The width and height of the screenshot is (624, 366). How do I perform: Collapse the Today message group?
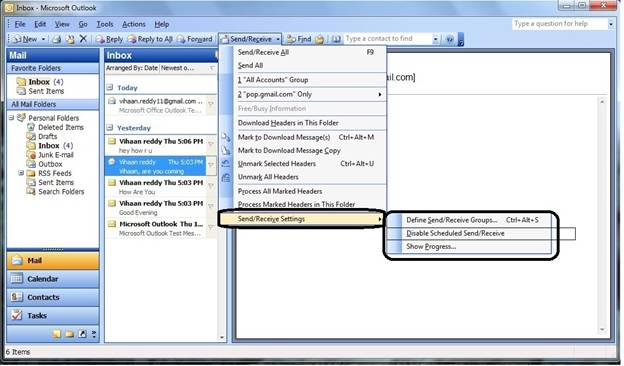click(x=110, y=88)
